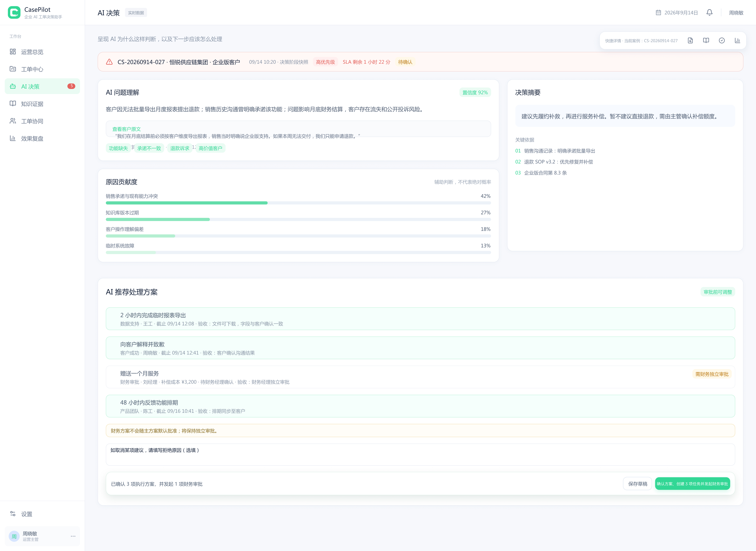The width and height of the screenshot is (756, 551).
Task: Click the date 2026年9月14日 in the header
Action: 681,13
